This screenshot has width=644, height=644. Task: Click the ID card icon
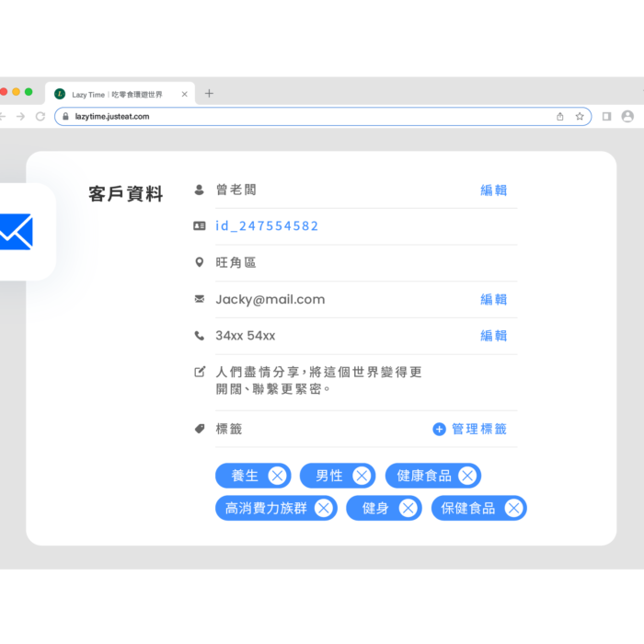200,226
